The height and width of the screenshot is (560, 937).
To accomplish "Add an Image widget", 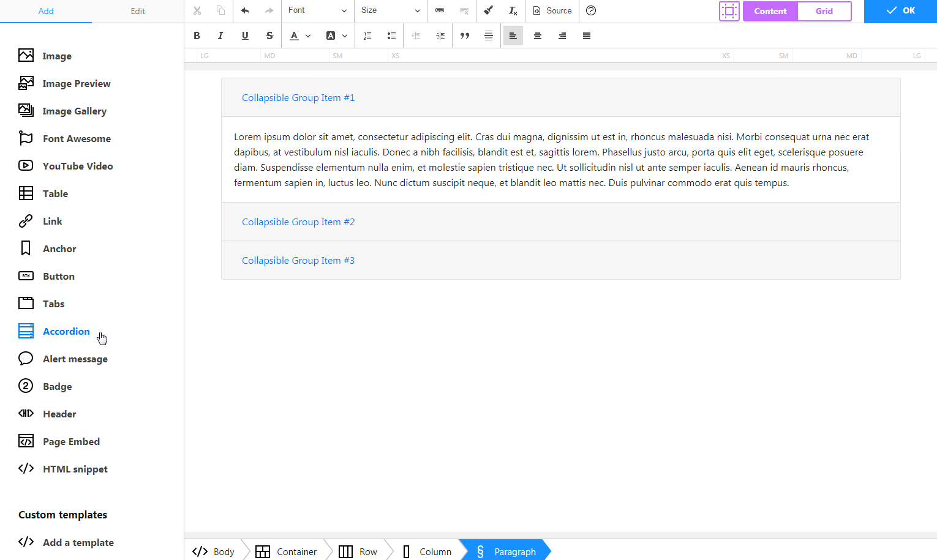I will coord(45,56).
